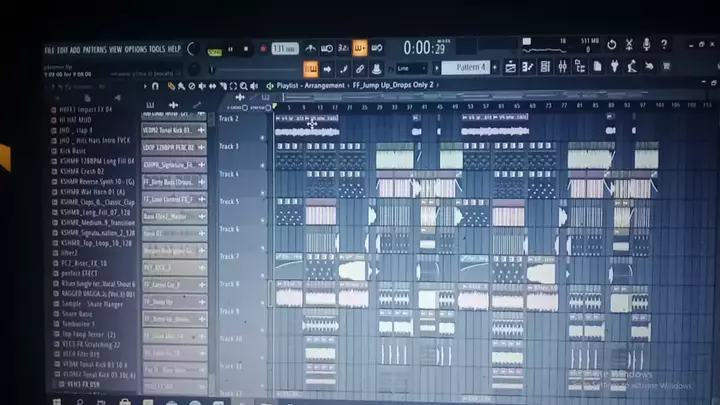720x405 pixels.
Task: Click the microphone recording icon
Action: (x=646, y=45)
